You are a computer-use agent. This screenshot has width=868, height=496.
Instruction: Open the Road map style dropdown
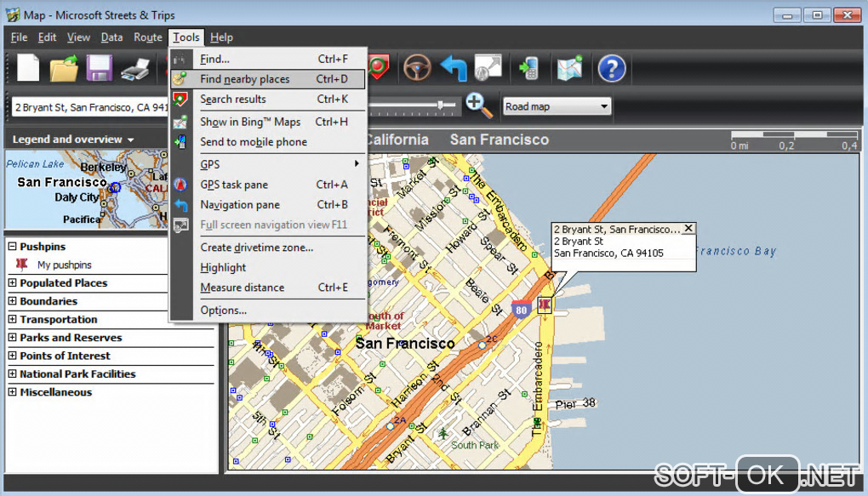557,106
